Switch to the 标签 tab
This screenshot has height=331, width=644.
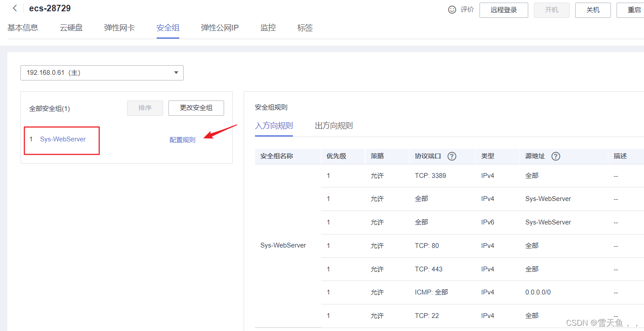tap(305, 28)
